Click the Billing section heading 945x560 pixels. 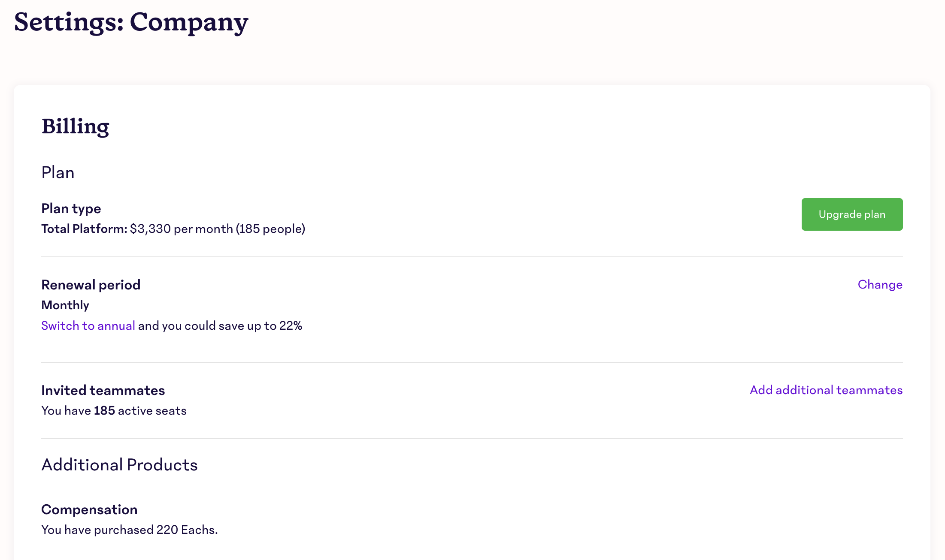click(75, 126)
